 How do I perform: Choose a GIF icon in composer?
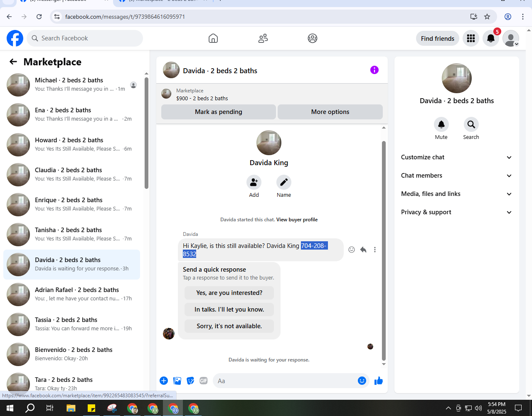coord(204,381)
